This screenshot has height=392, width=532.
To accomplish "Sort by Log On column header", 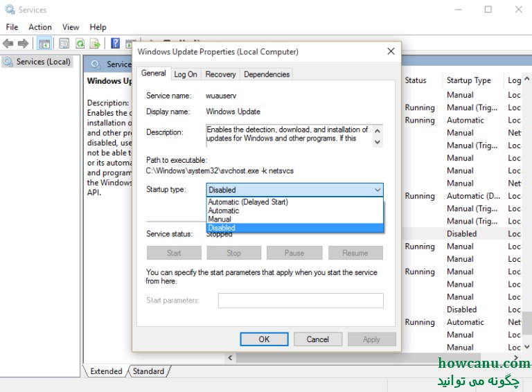I will tap(514, 80).
